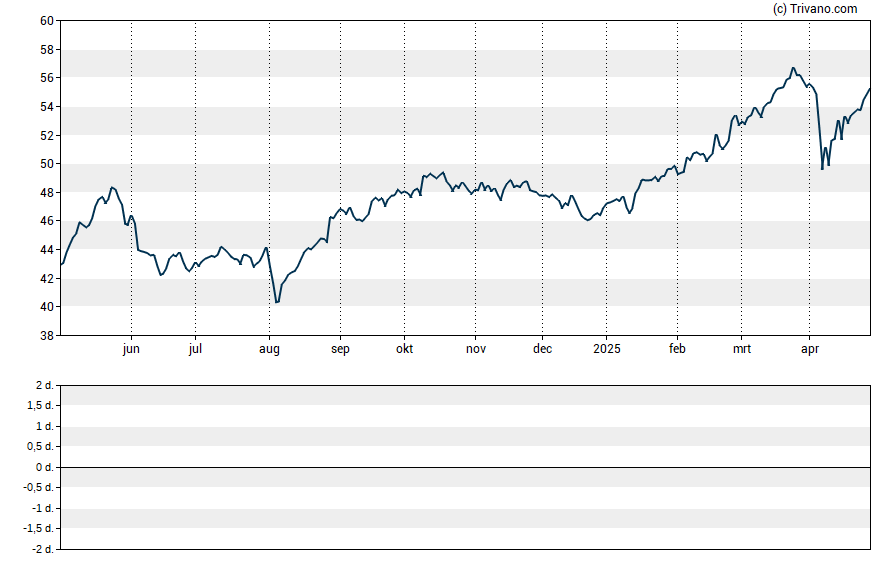
Task: Click the '2025' year axis label
Action: (607, 349)
